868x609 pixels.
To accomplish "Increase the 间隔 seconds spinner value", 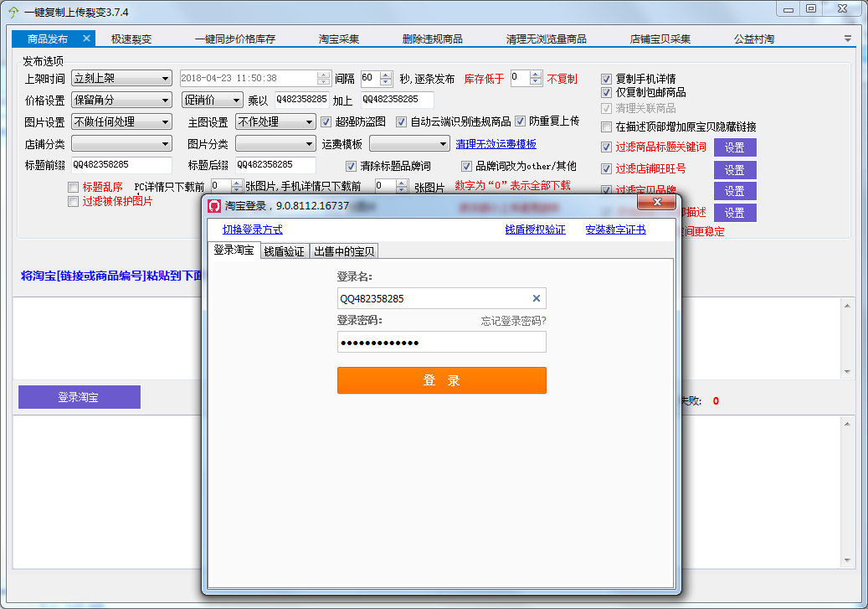I will [x=386, y=75].
